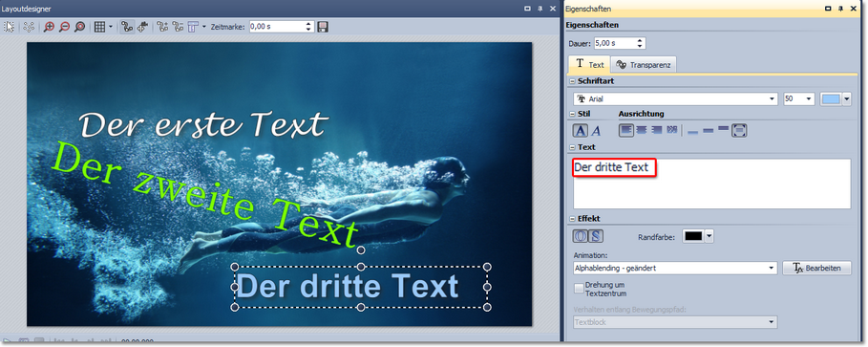Collapse the Schriftart section
The width and height of the screenshot is (868, 347).
point(572,81)
